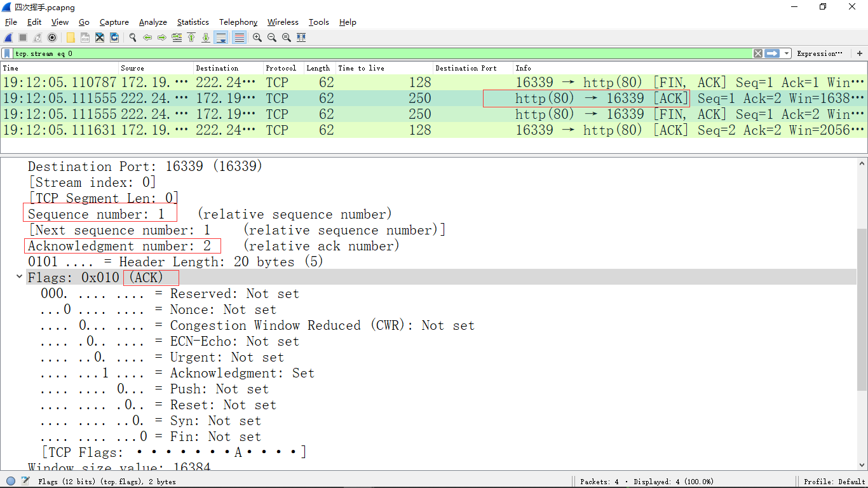This screenshot has width=868, height=488.
Task: Select the first FIN, ACK packet at 19:12:05.110787
Action: click(x=434, y=82)
